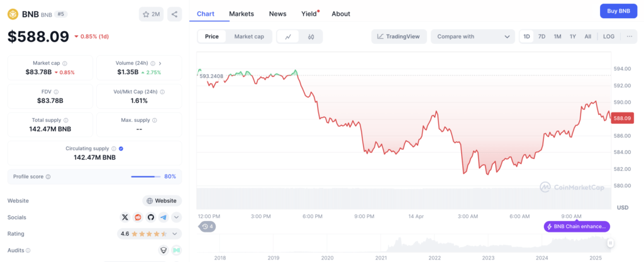
Task: Click the $83.78B market cap value
Action: pyautogui.click(x=38, y=72)
